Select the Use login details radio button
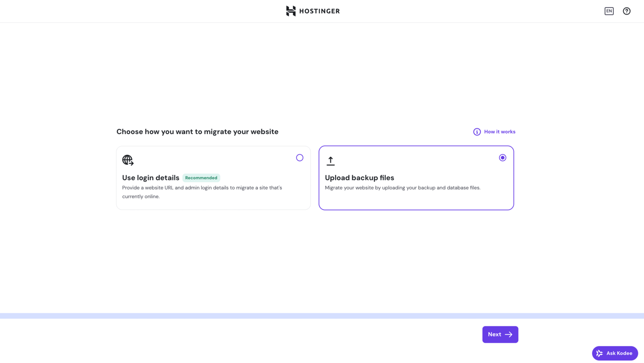644x363 pixels. [x=300, y=157]
